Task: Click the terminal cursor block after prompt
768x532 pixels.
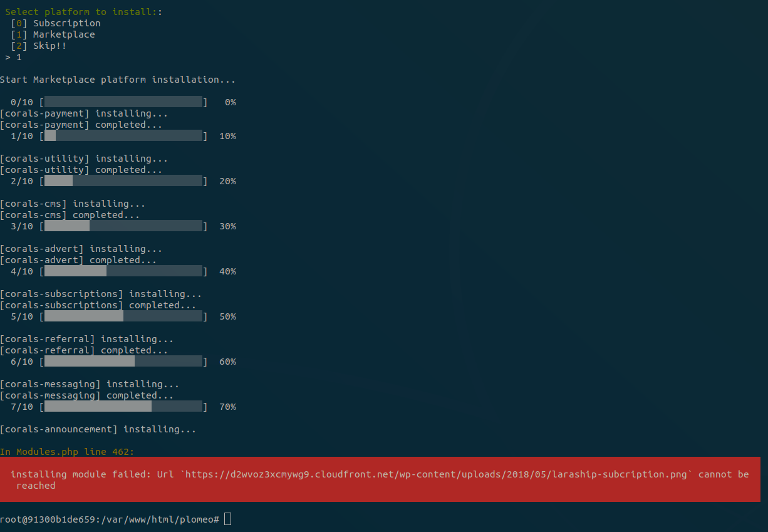Action: (227, 519)
